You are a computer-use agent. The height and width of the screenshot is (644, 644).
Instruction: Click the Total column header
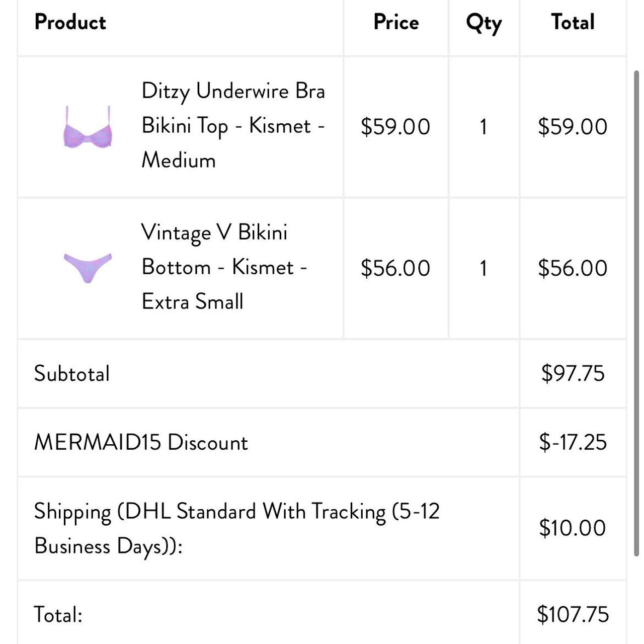point(573,22)
